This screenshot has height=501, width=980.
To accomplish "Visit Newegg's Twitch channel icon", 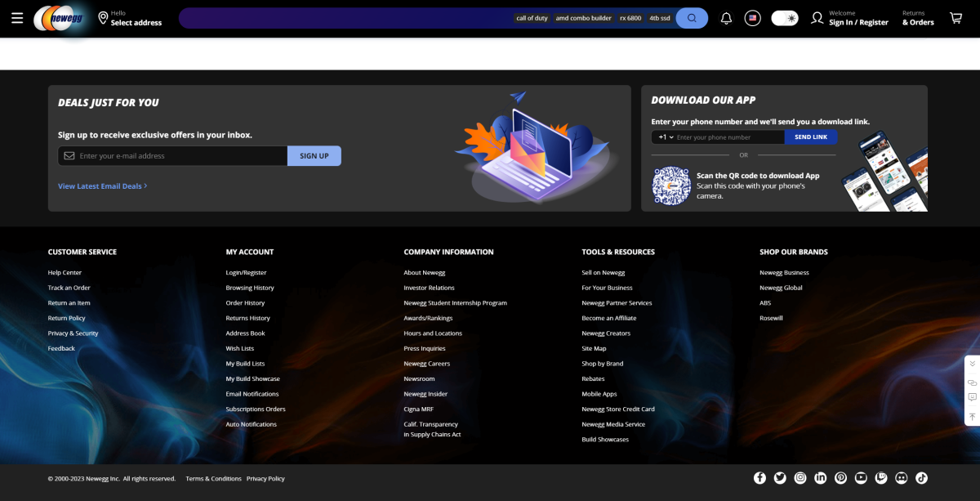I will [881, 478].
